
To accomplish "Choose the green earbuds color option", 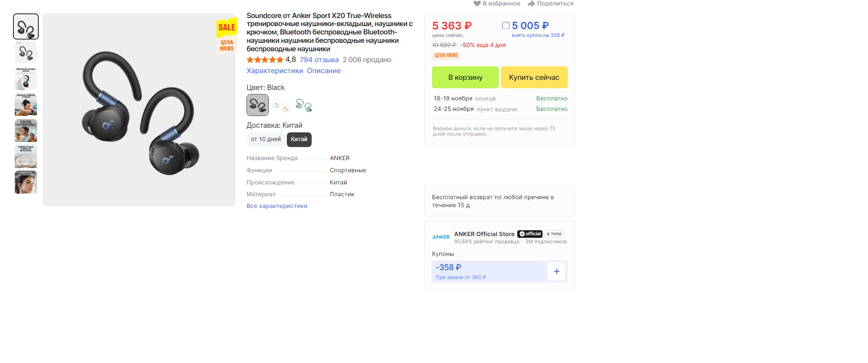I will coord(304,105).
